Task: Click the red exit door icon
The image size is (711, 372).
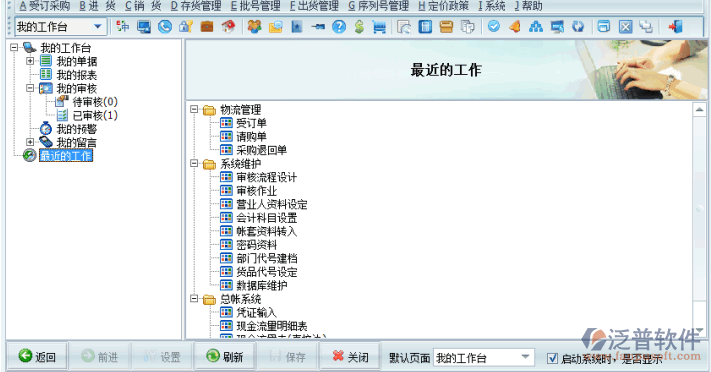Action: click(675, 27)
